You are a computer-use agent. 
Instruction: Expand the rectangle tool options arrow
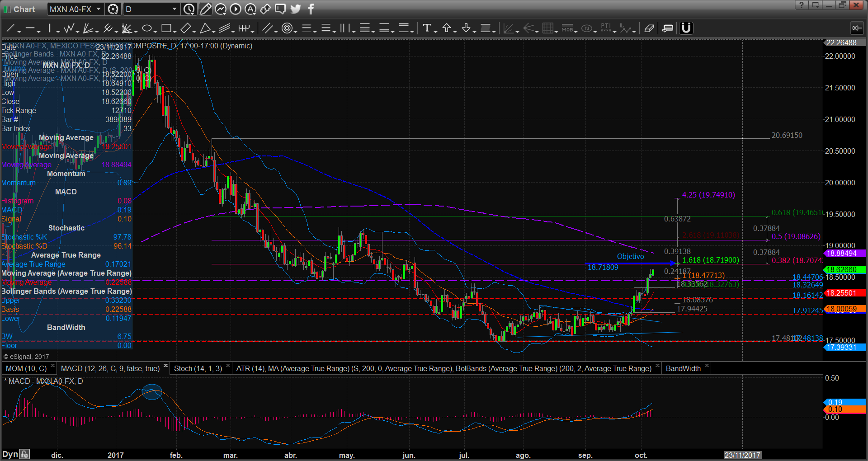[x=175, y=31]
